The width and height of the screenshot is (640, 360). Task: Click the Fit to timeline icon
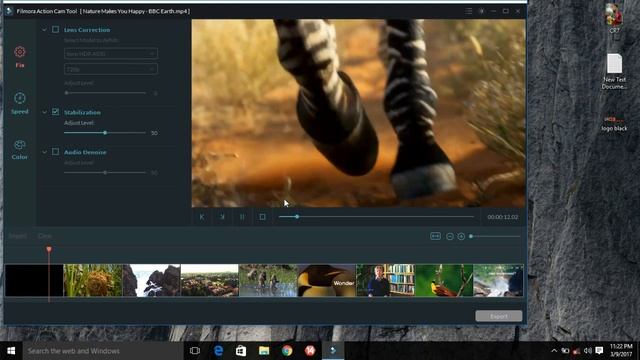pos(436,236)
